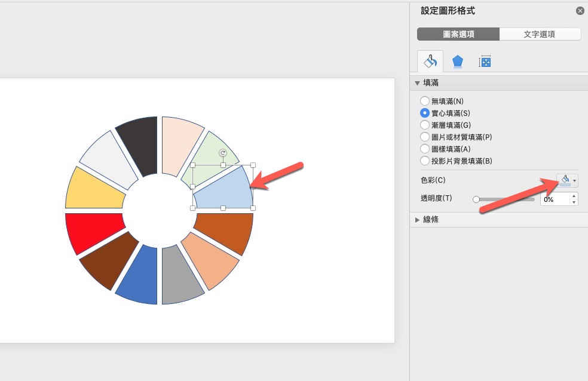
Task: Choose 圖片或材質填滿 radio option
Action: [x=425, y=137]
